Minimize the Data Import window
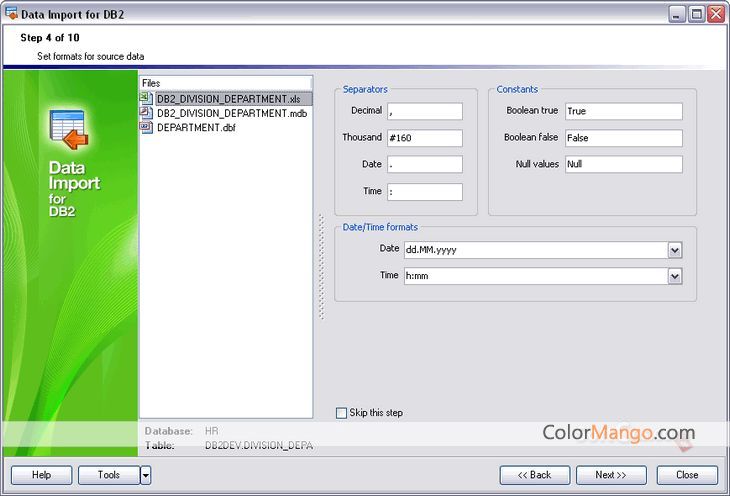 [677, 14]
